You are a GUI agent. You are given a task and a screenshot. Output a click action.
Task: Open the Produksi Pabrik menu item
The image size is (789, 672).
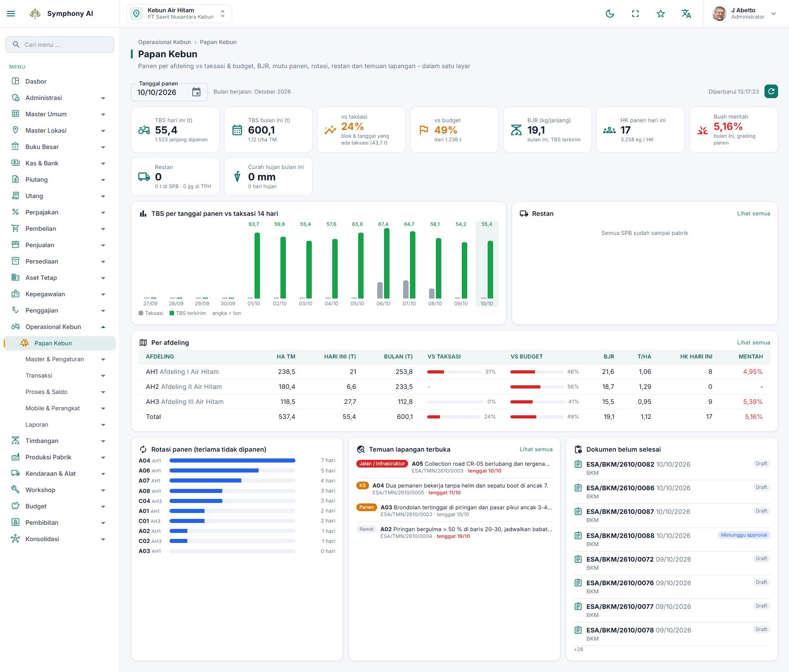coord(60,457)
